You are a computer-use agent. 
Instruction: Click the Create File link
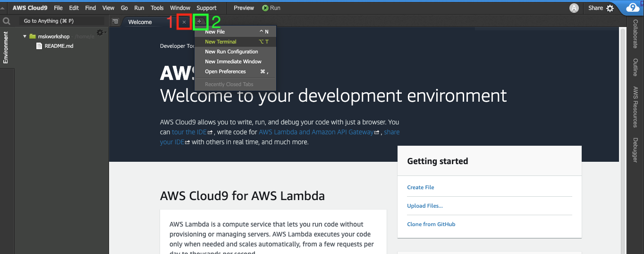[421, 187]
